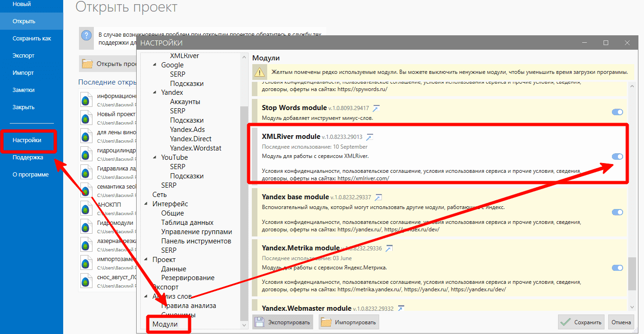Image resolution: width=644 pixels, height=334 pixels.
Task: Click project icon next to АНОКПП
Action: 86,208
